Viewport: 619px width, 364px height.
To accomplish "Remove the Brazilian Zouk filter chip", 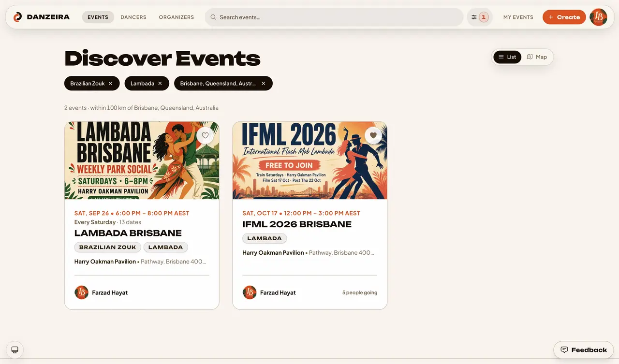I will (110, 83).
